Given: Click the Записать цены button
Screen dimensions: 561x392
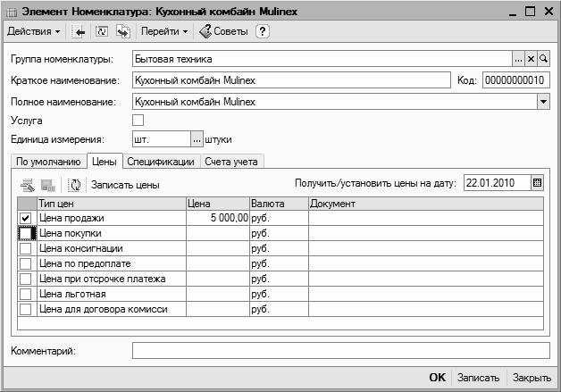Looking at the screenshot, I should 125,185.
